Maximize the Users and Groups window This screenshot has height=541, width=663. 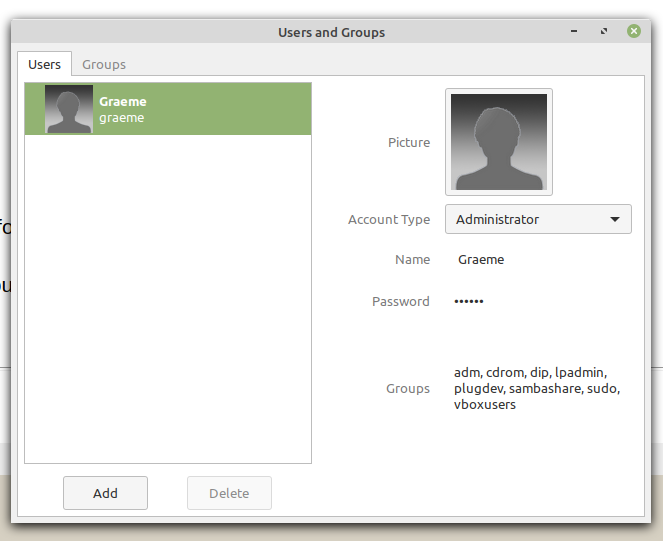(604, 32)
